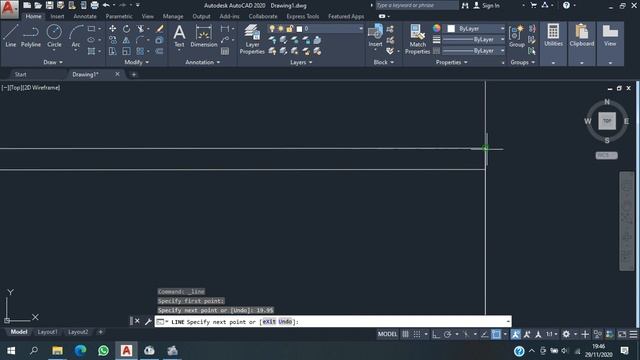Add a new drawing tab
Viewport: 640px width, 360px height.
133,74
